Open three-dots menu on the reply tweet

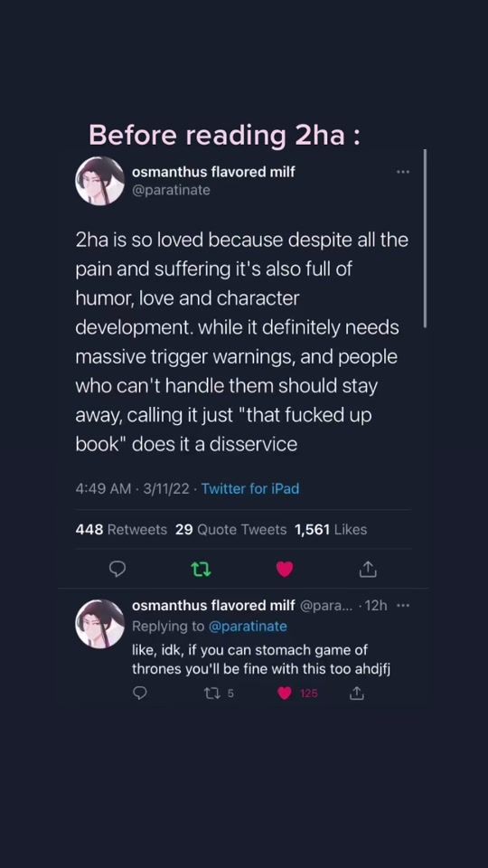(403, 606)
